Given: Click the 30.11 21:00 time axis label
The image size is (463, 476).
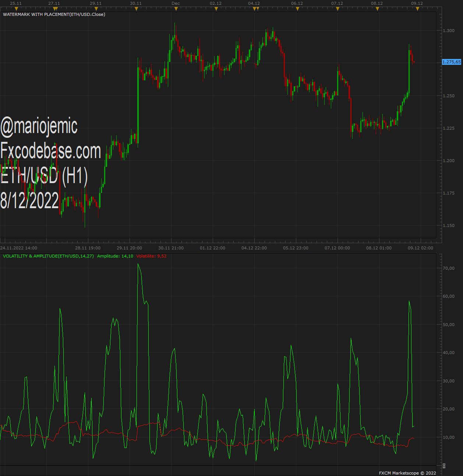Looking at the screenshot, I should coord(171,248).
